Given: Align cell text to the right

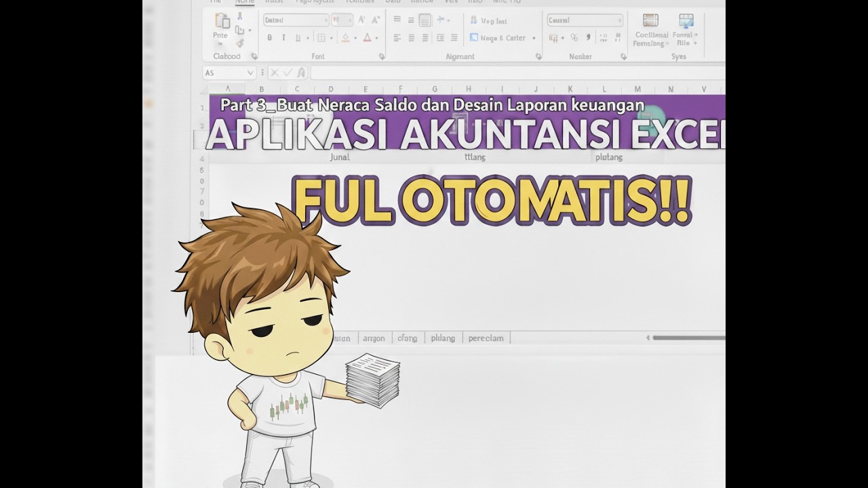Looking at the screenshot, I should pos(425,38).
